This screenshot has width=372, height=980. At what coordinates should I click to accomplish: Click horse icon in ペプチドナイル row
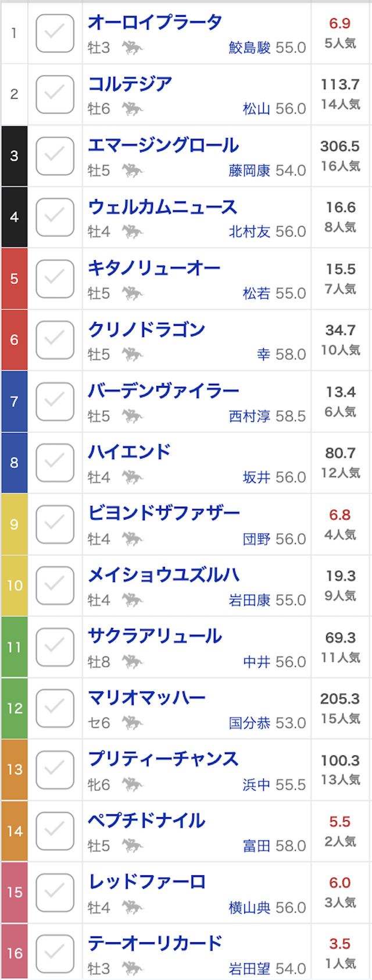click(133, 846)
